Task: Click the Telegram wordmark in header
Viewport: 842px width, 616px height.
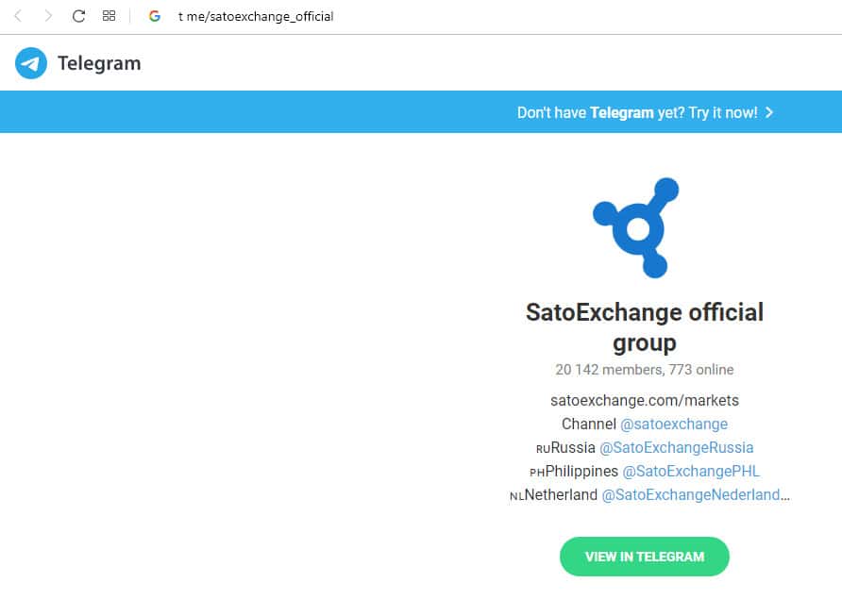Action: (99, 63)
